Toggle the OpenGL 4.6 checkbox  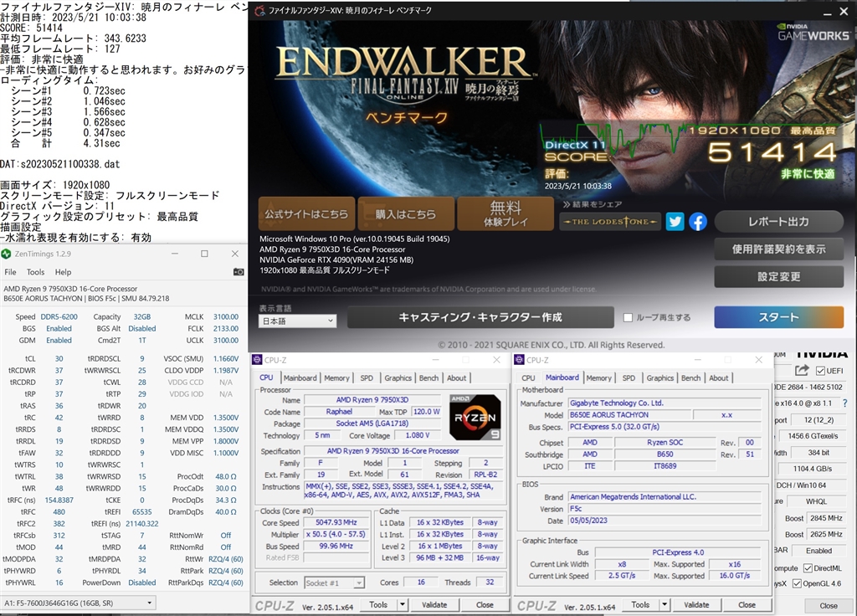click(797, 583)
